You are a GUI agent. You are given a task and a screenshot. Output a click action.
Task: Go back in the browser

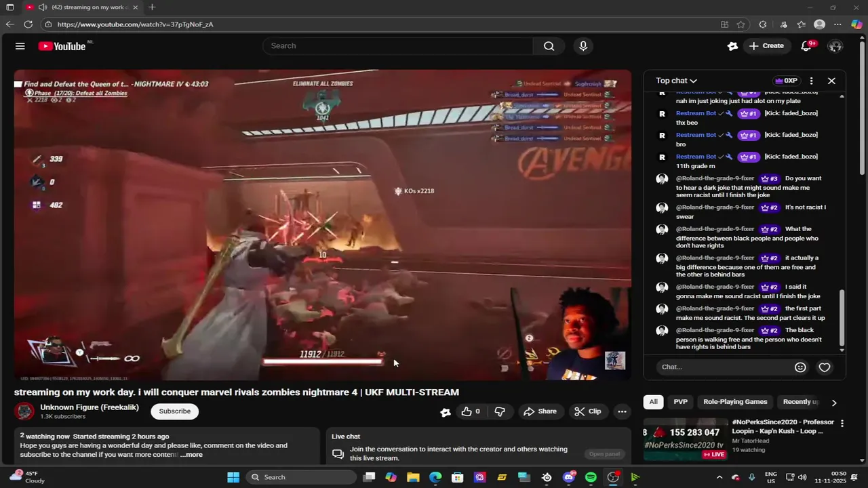[x=9, y=24]
